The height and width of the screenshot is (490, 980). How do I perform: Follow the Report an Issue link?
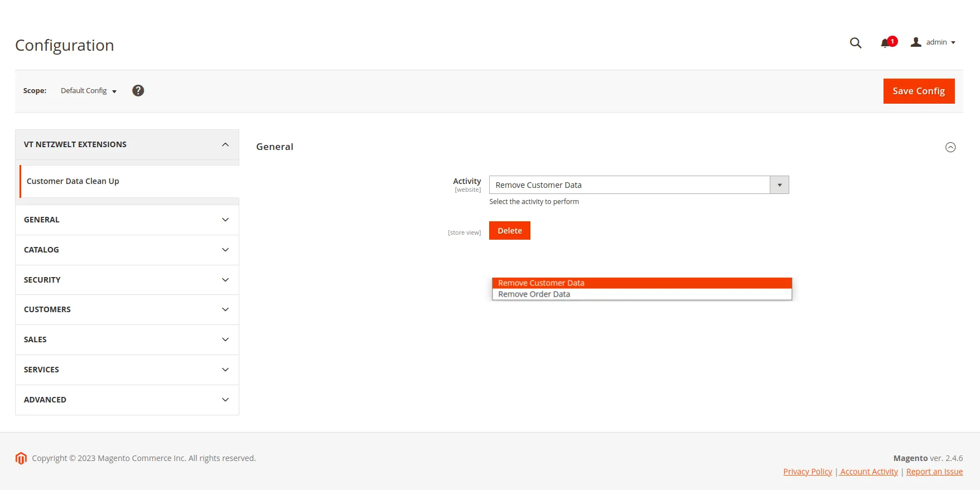coord(934,472)
